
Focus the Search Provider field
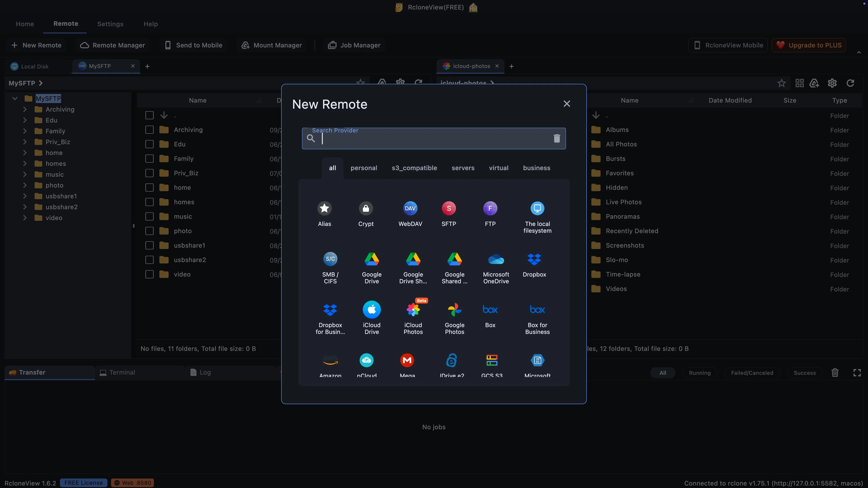[x=434, y=138]
